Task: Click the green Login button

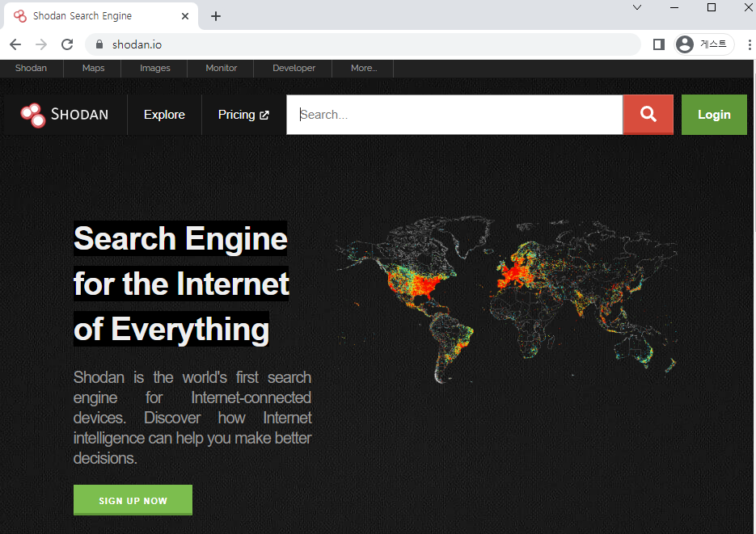Action: pyautogui.click(x=714, y=115)
